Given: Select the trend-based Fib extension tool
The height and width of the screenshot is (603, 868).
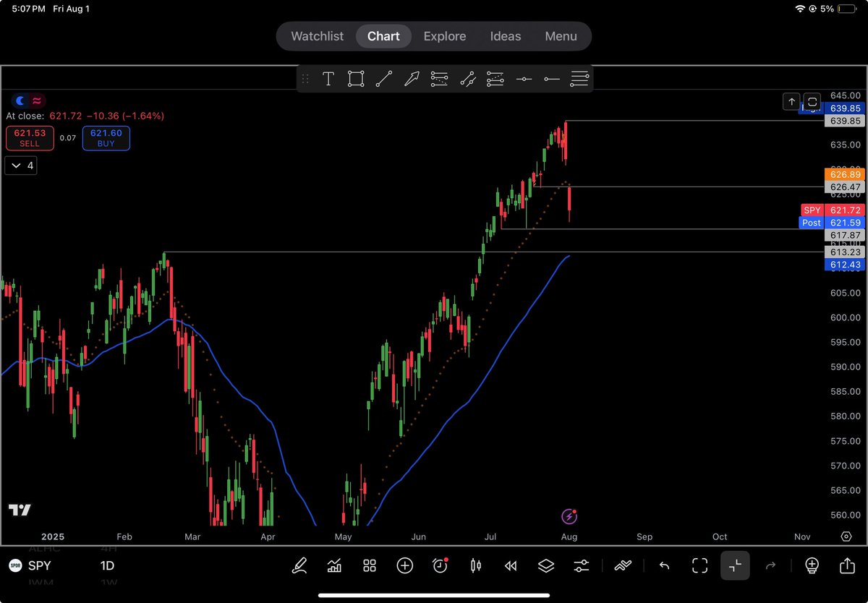Looking at the screenshot, I should [x=495, y=79].
